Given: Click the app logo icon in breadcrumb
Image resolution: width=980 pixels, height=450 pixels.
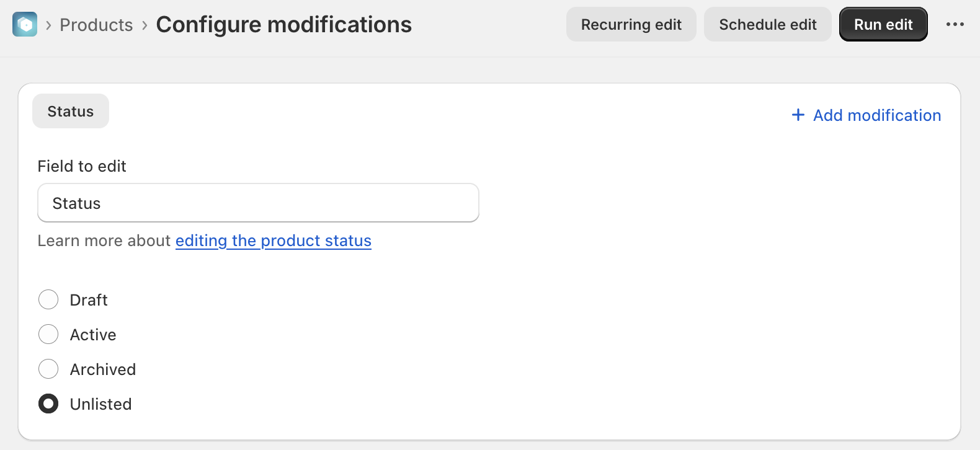Looking at the screenshot, I should coord(25,25).
